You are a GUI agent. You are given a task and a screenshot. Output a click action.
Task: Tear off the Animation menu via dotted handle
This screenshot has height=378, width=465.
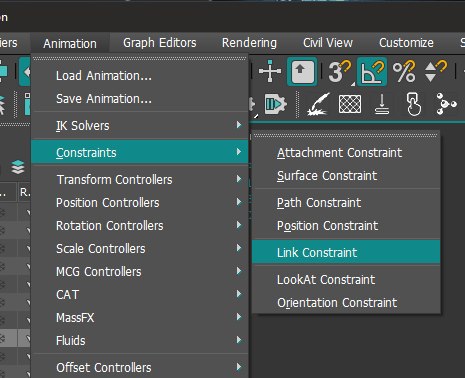tap(140, 58)
